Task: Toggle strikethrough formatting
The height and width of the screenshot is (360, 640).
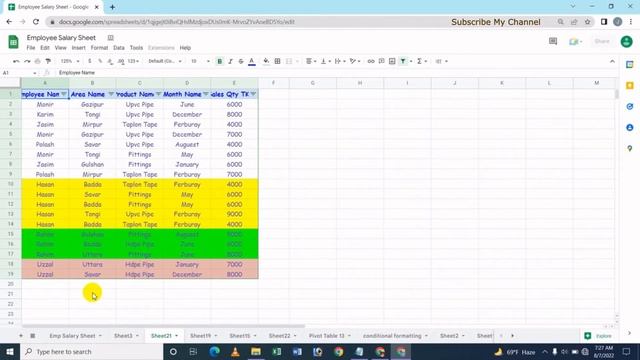Action: coord(241,61)
